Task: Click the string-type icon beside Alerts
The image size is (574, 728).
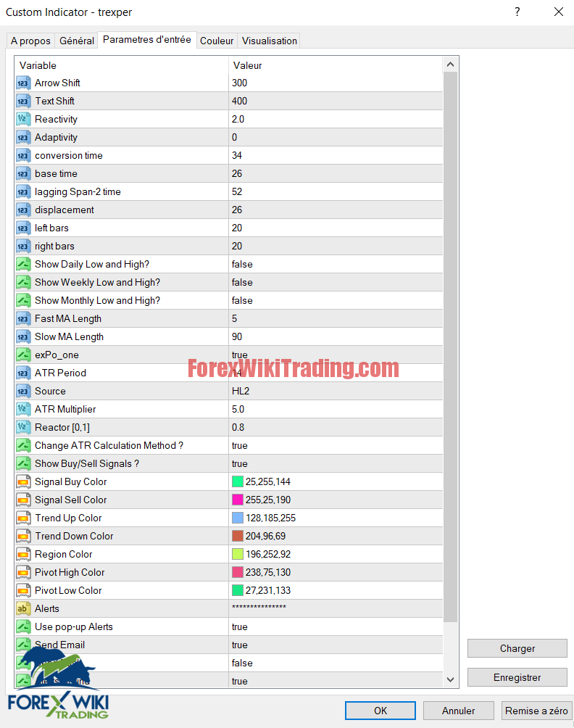Action: 23,608
